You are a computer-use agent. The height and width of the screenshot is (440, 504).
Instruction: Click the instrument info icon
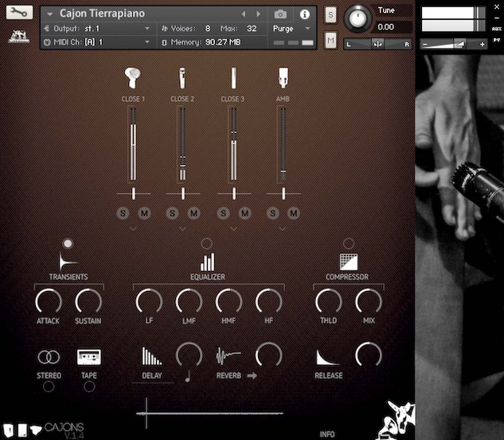pos(304,14)
